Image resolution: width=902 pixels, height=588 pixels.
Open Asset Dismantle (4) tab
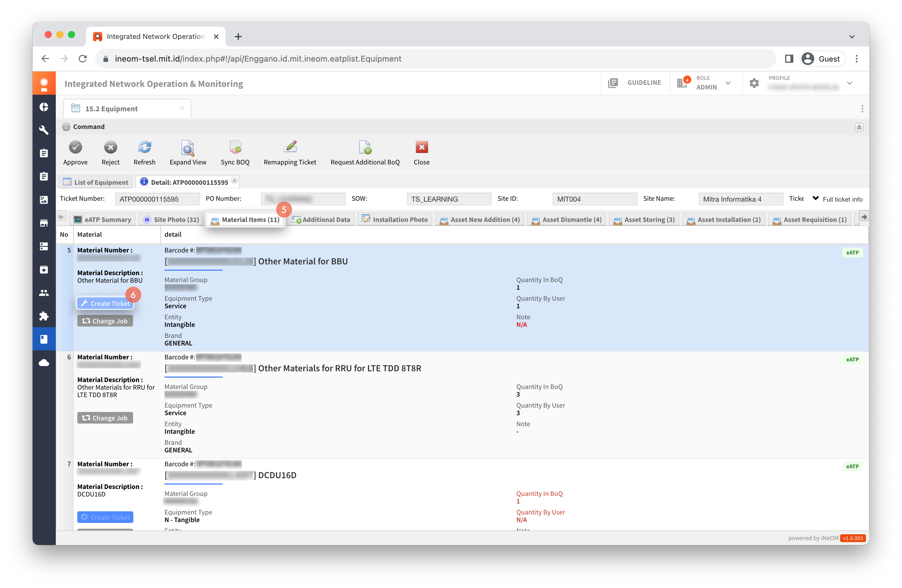pos(567,219)
